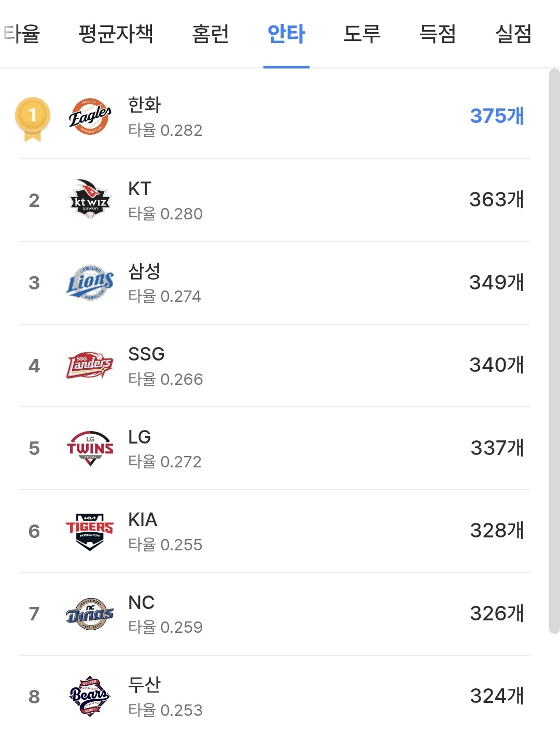Click the Doosan Bears team logo
This screenshot has width=560, height=734.
90,696
